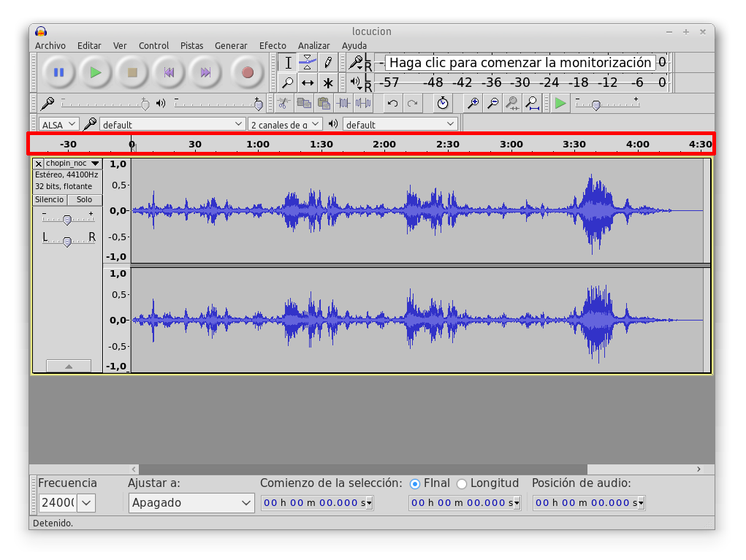Open the Control menu

[x=153, y=46]
